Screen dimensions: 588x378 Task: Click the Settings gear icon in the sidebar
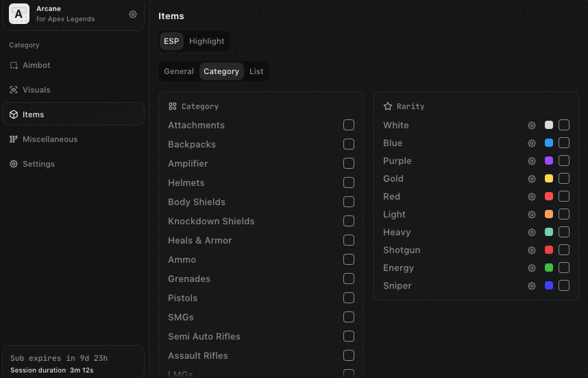coord(14,164)
